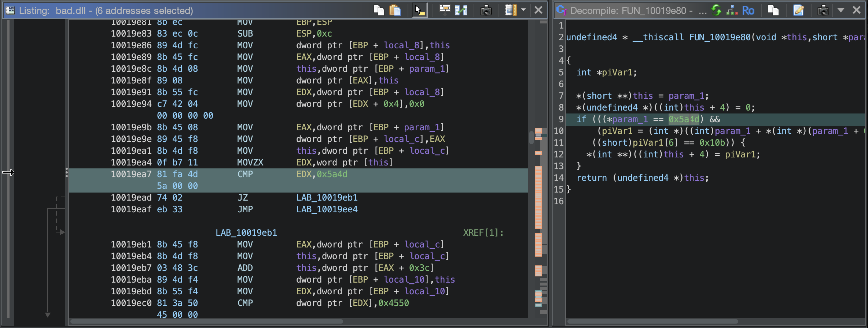Image resolution: width=868 pixels, height=328 pixels.
Task: Click the LAB_10019eb1 label definition
Action: tap(246, 233)
